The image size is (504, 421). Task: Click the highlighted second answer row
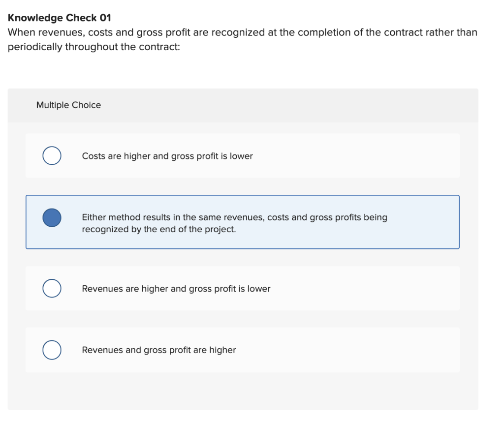(x=241, y=222)
